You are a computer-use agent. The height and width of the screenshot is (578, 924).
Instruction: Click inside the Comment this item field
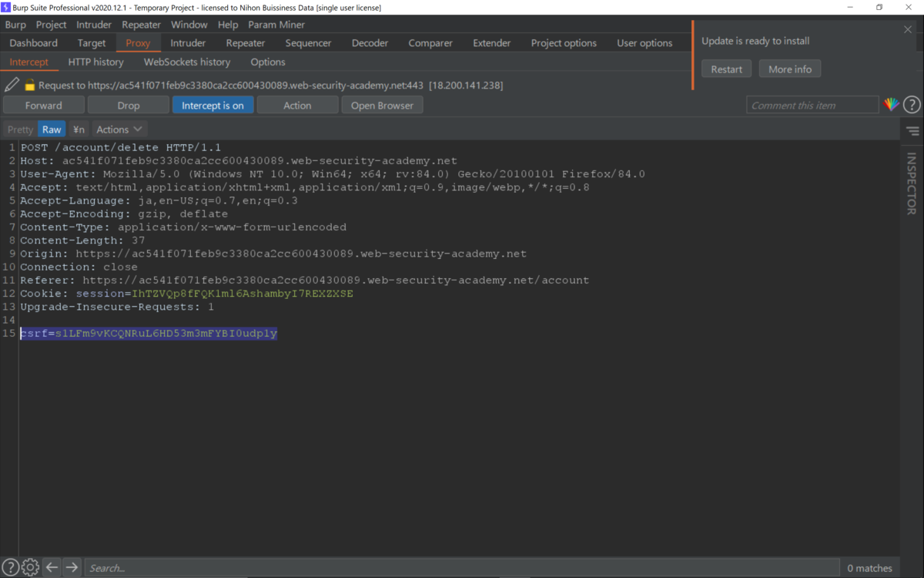(x=812, y=104)
